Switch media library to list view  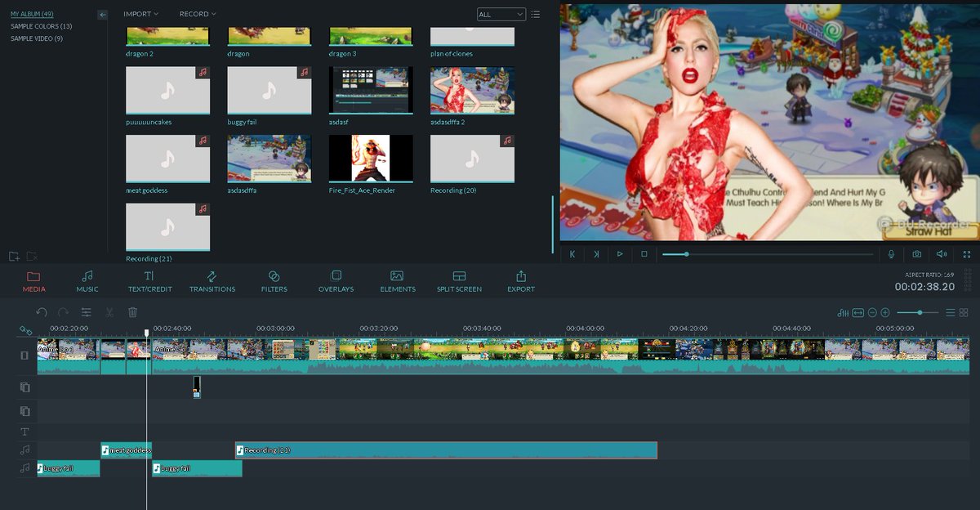(536, 14)
